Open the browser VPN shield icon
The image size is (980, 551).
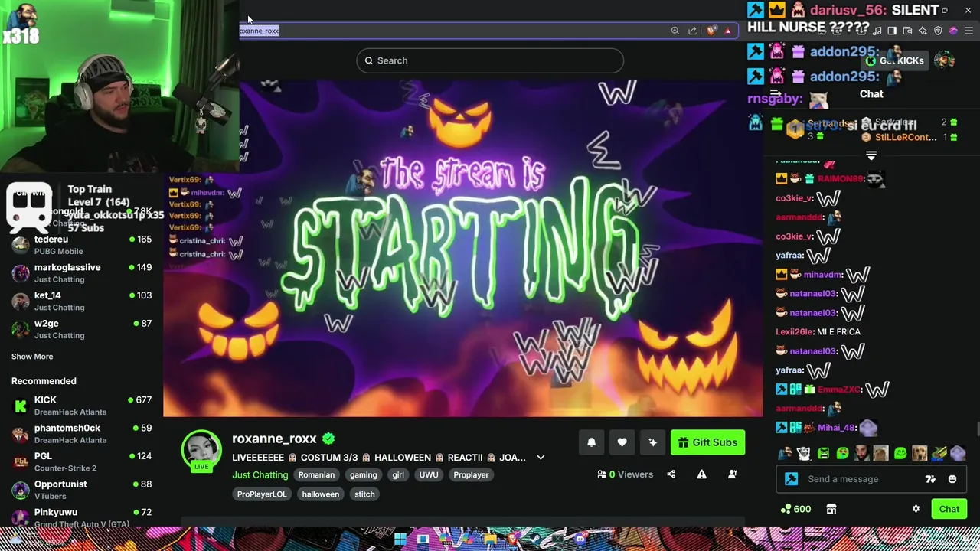pos(938,31)
